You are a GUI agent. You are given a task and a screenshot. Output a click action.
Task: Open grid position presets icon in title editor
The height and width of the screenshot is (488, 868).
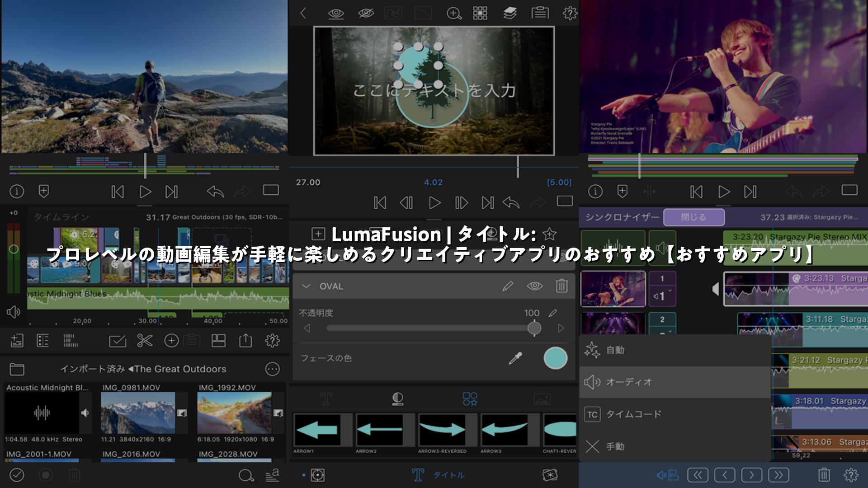(x=480, y=13)
